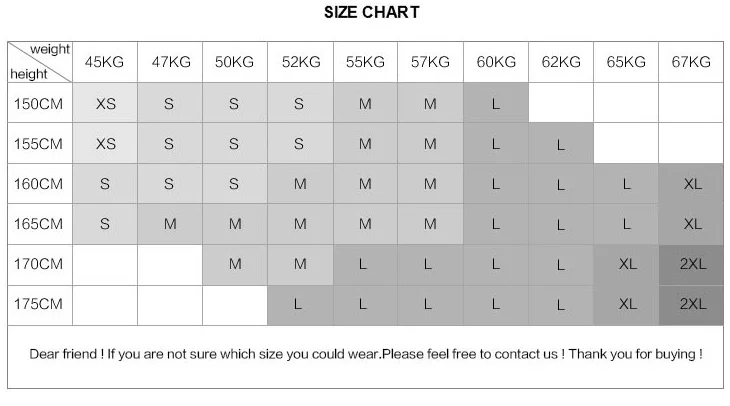Click the 175CM height row label
Viewport: 730px width, 406px height.
[40, 304]
